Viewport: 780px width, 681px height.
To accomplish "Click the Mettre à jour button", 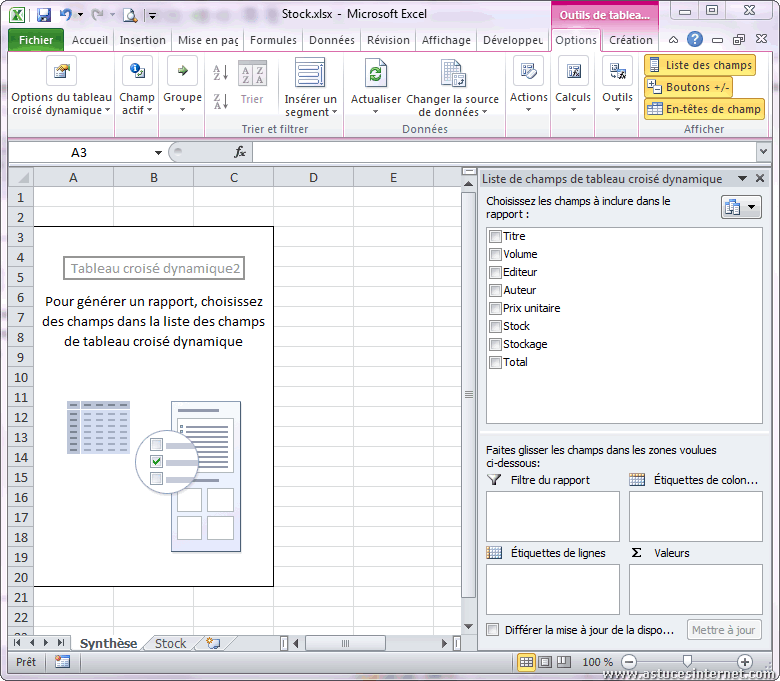I will (x=724, y=630).
